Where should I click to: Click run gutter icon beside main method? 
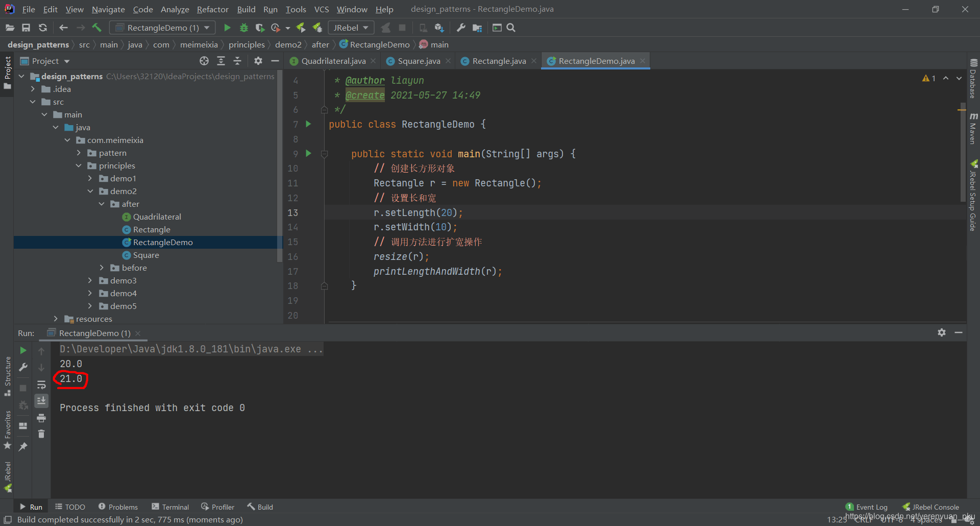pos(308,153)
